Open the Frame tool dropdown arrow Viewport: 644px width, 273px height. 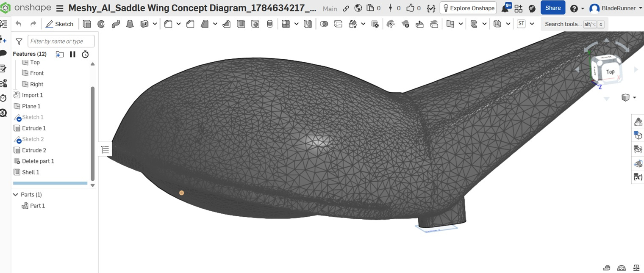(484, 24)
